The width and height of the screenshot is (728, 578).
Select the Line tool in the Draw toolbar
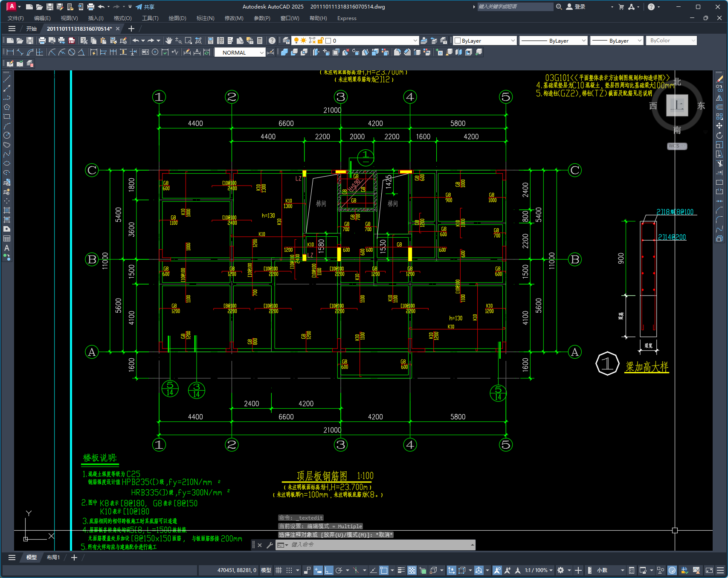7,79
